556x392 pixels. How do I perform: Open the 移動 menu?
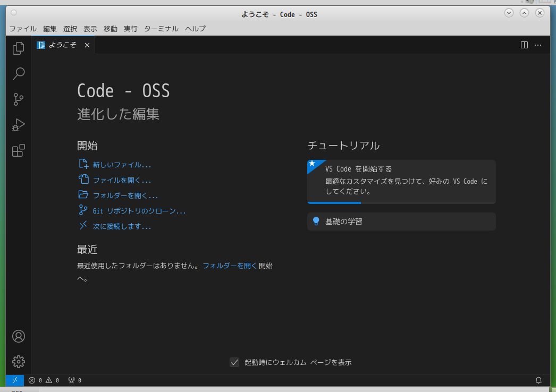tap(110, 29)
